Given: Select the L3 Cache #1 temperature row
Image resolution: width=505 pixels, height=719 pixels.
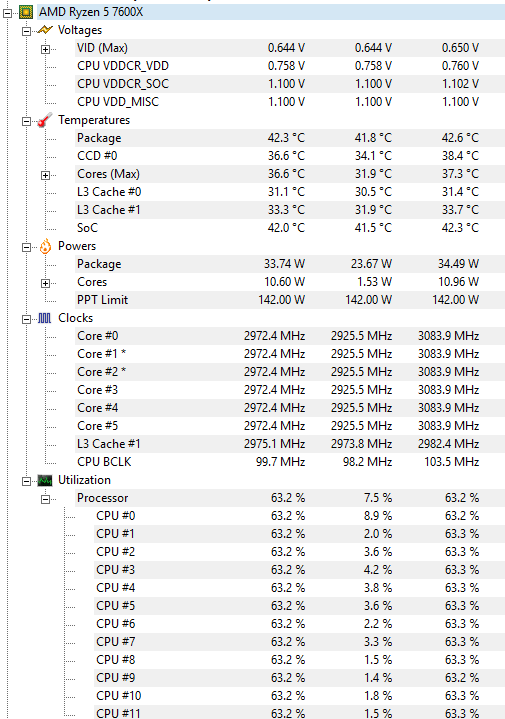Looking at the screenshot, I should point(290,210).
